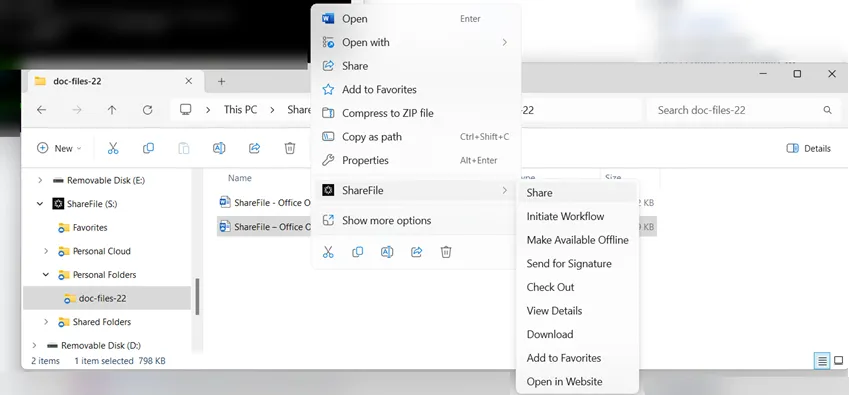The height and width of the screenshot is (395, 849).
Task: Select Make Available Offline
Action: [577, 240]
